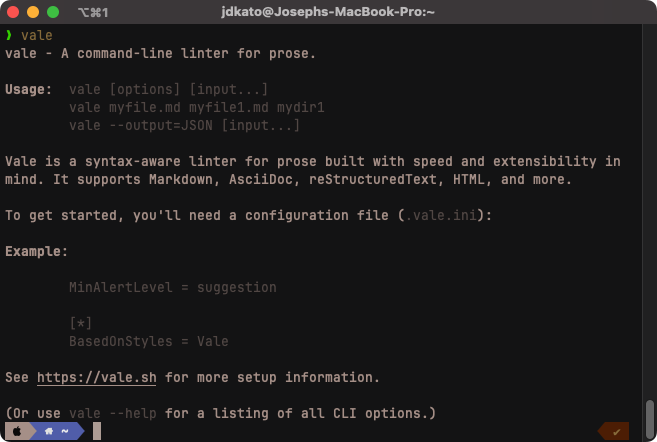Viewport: 657px width, 442px height.
Task: Click the green prompt chevron before vale
Action: (9, 35)
